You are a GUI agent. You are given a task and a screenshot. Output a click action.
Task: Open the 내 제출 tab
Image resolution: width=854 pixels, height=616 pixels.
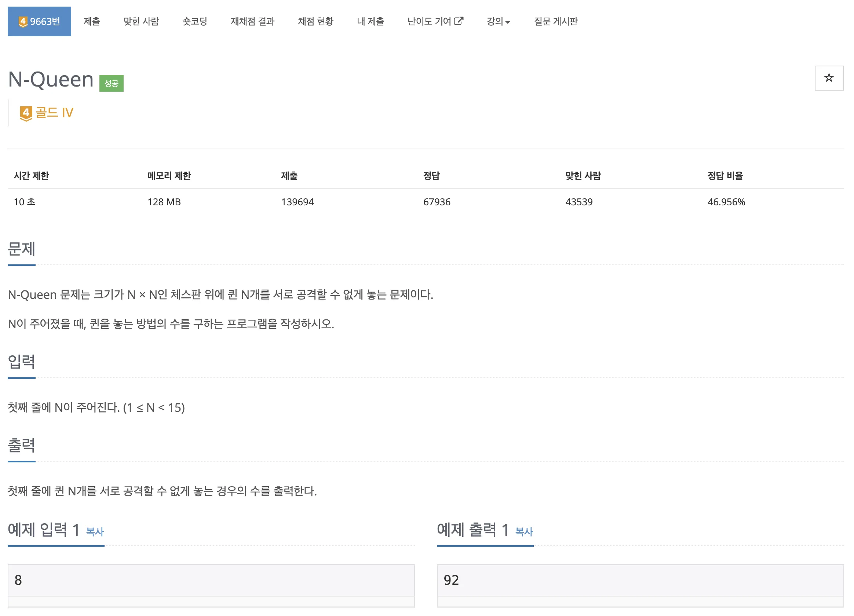pyautogui.click(x=370, y=21)
